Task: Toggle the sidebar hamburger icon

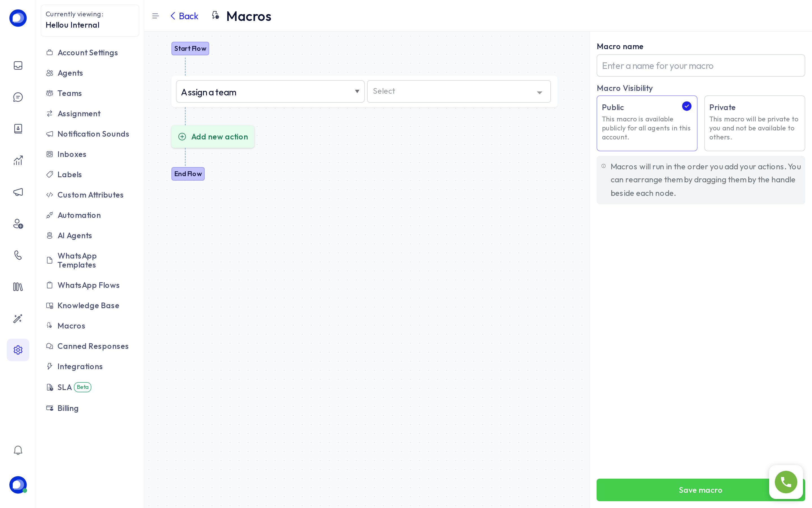Action: 155,16
